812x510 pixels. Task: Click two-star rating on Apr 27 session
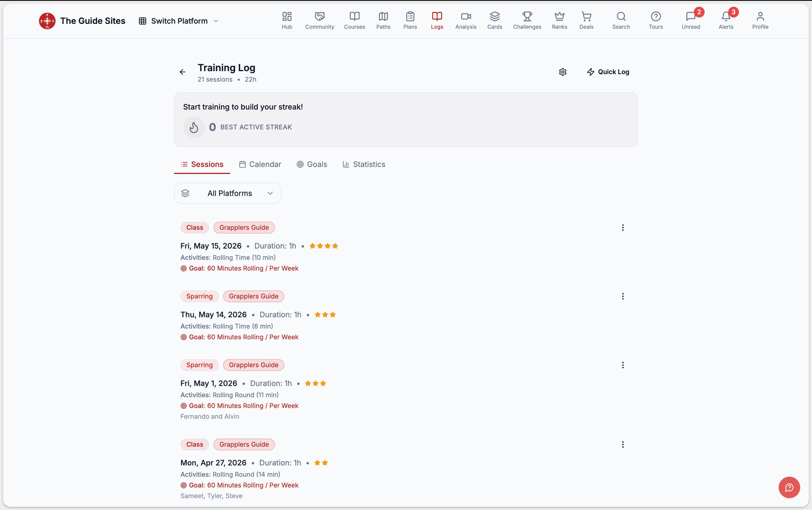click(x=321, y=463)
